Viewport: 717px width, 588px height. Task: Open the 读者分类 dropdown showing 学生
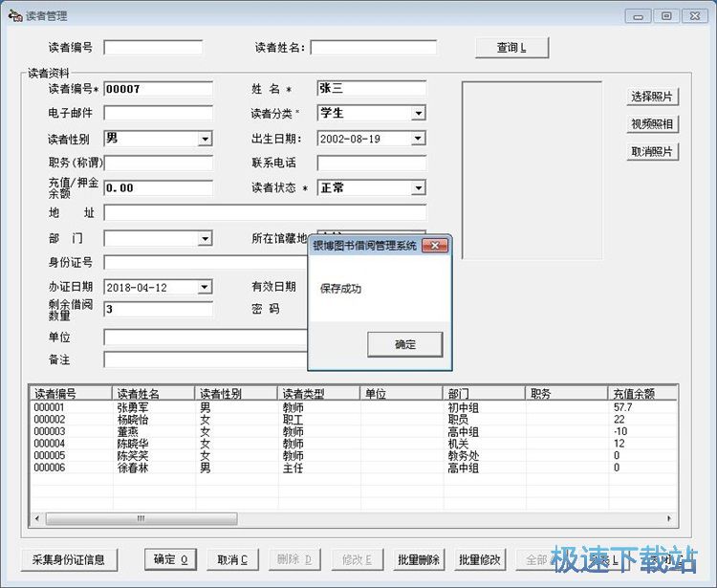pos(418,113)
